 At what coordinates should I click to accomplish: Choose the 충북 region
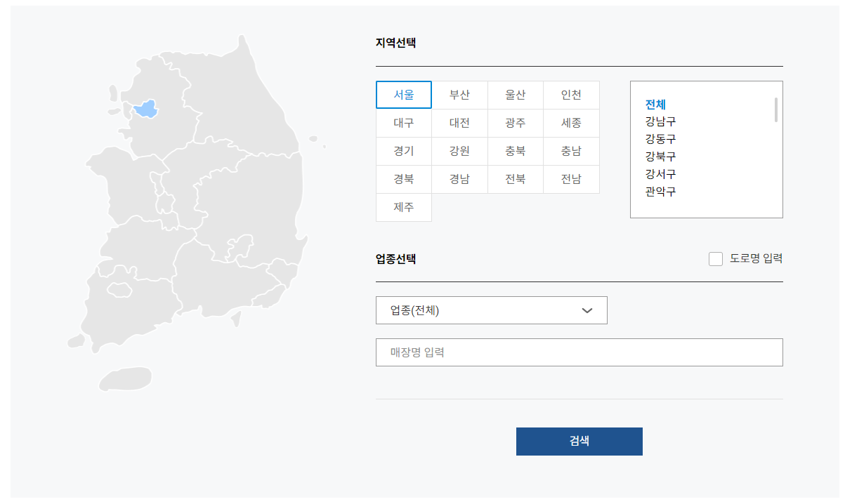[x=516, y=151]
